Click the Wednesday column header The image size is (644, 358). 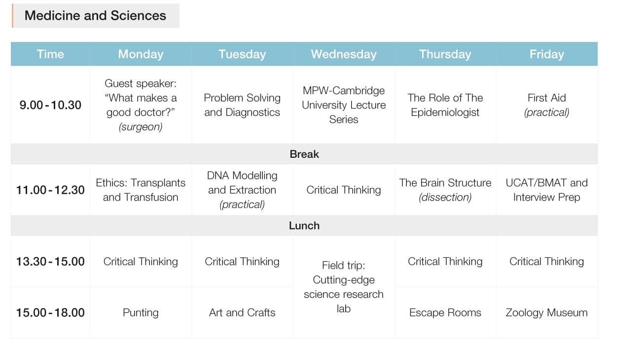[x=344, y=54]
